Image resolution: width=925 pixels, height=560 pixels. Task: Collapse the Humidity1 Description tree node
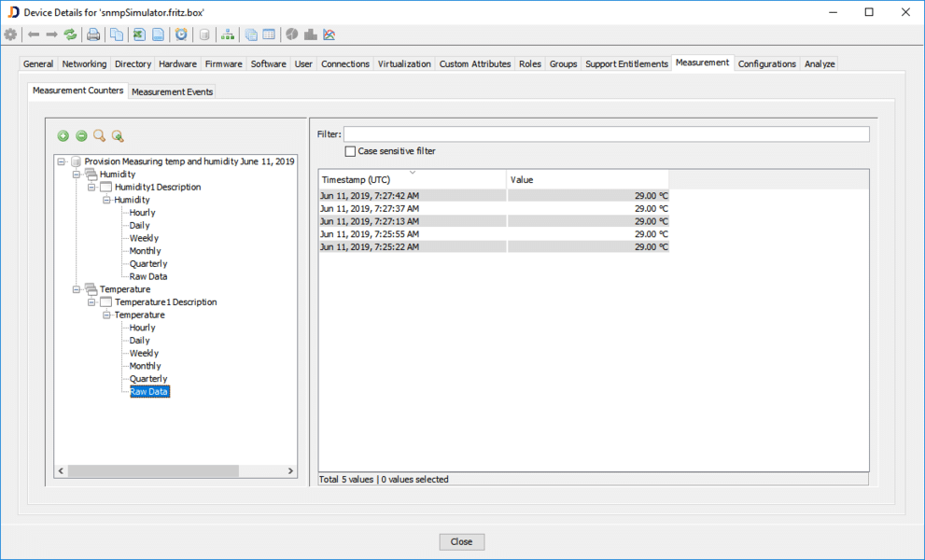tap(91, 187)
